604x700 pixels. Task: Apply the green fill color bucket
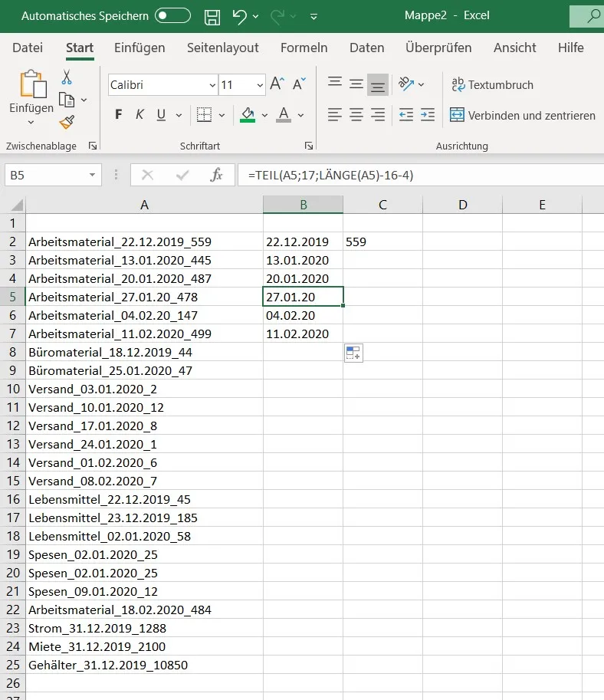pyautogui.click(x=248, y=115)
